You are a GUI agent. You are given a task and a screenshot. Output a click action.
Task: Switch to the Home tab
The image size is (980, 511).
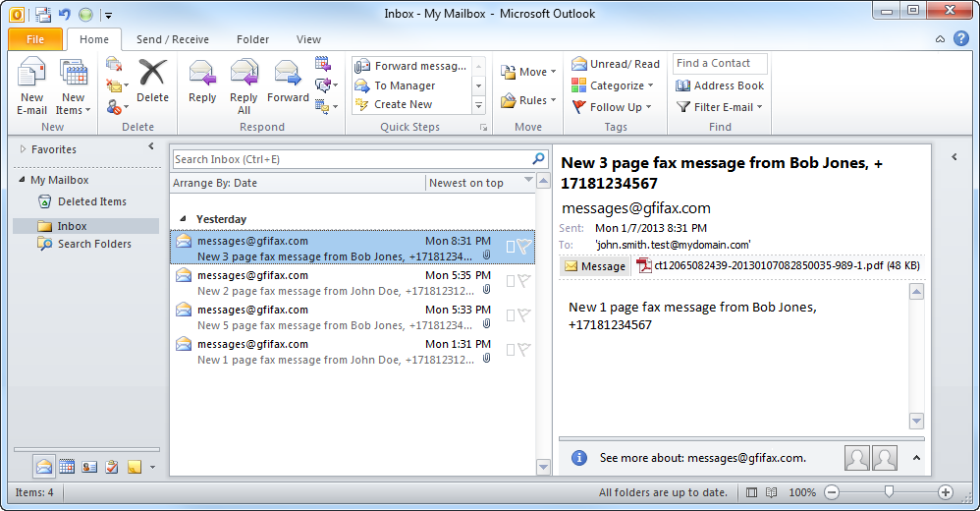point(94,39)
